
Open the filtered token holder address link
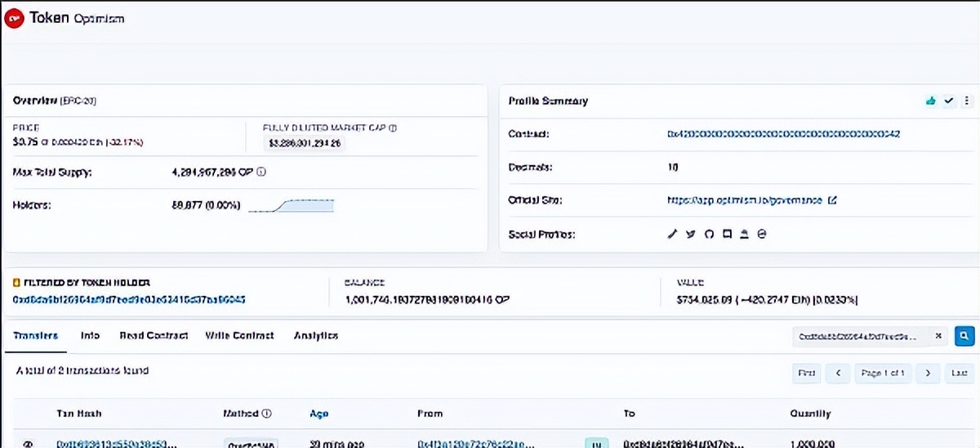(x=129, y=299)
